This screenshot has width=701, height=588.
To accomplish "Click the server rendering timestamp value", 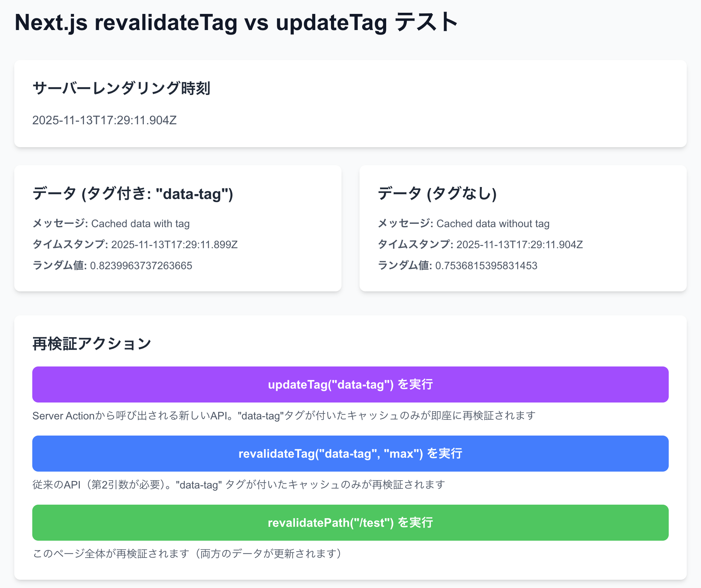I will coord(105,121).
